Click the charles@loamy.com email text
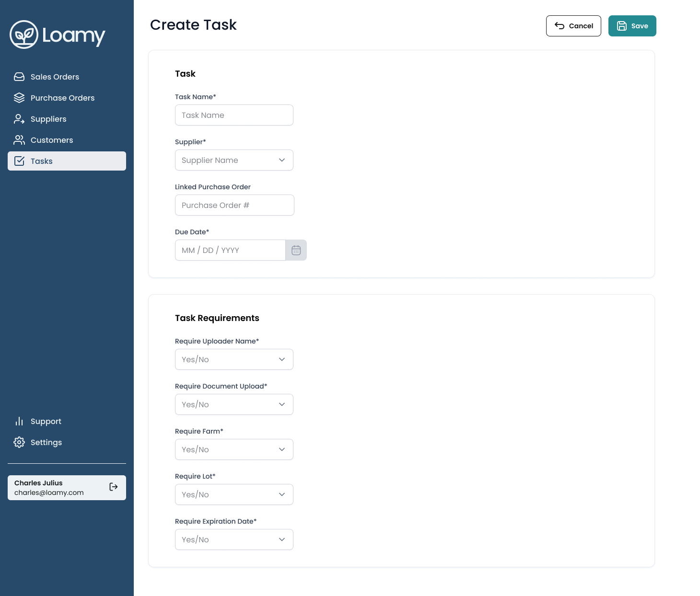Screen dimensions: 700x596 49,493
